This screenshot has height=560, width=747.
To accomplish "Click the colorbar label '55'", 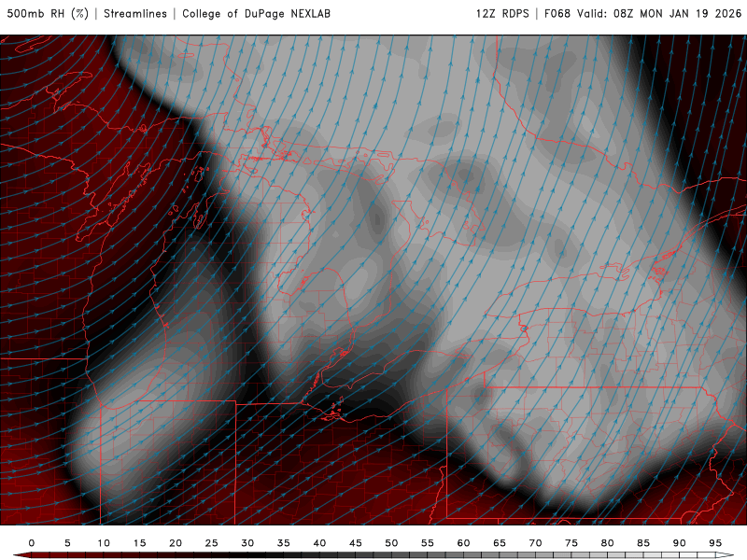I will 428,543.
